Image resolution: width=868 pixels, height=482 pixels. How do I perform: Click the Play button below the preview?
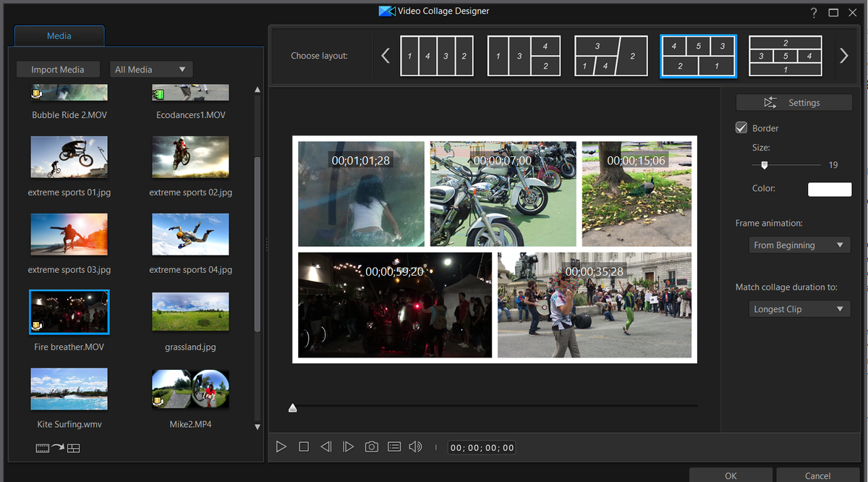coord(281,447)
